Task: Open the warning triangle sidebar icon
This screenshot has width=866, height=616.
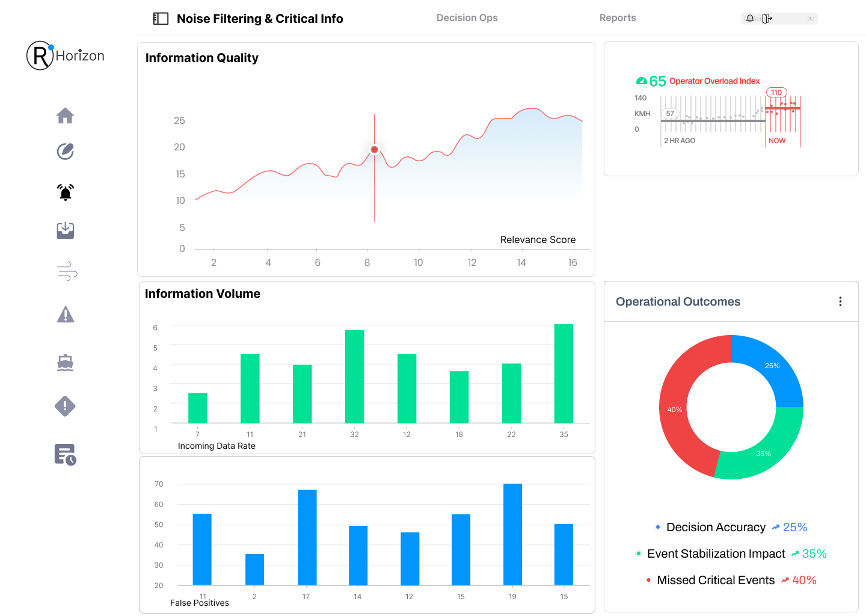Action: (65, 315)
